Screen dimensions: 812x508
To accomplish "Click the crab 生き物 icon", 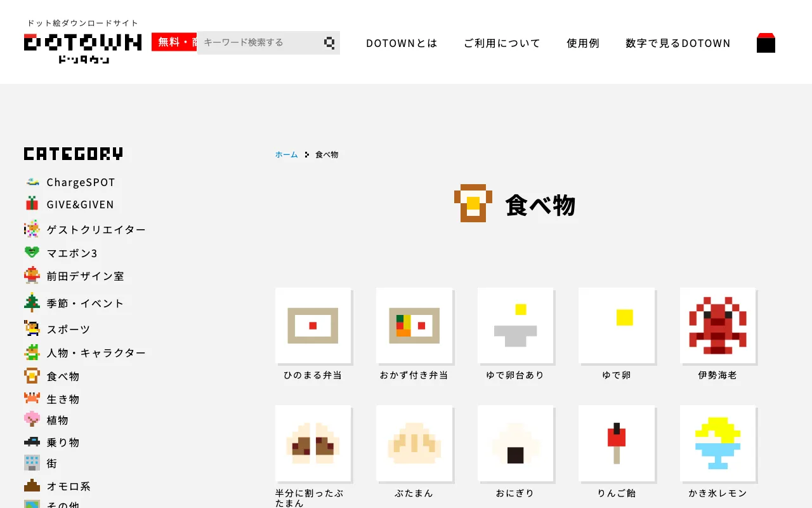I will click(32, 398).
